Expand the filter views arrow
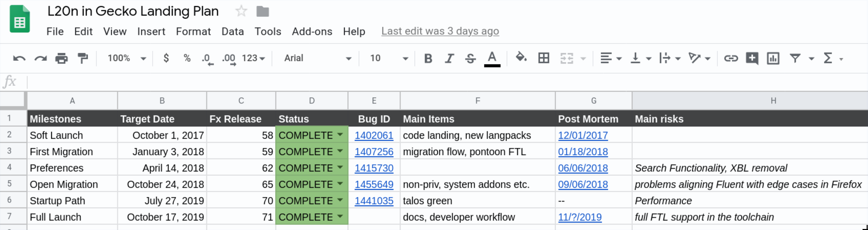 coord(811,59)
